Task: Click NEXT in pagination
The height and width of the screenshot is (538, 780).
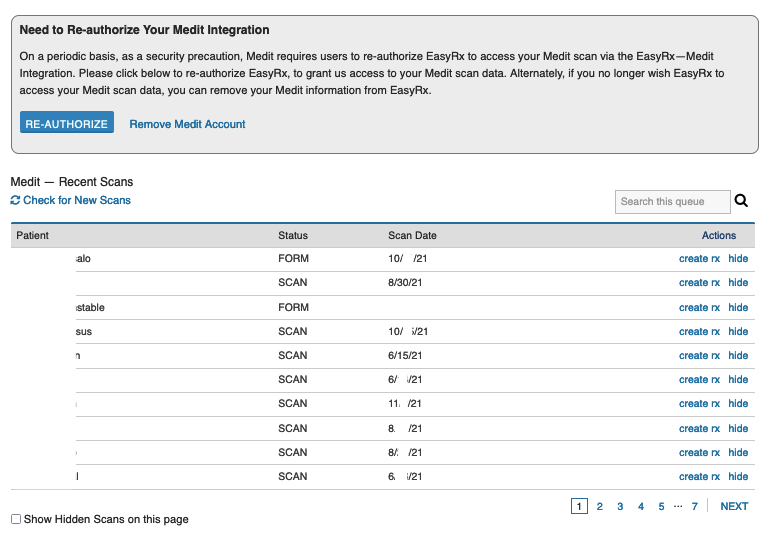Action: (x=734, y=506)
